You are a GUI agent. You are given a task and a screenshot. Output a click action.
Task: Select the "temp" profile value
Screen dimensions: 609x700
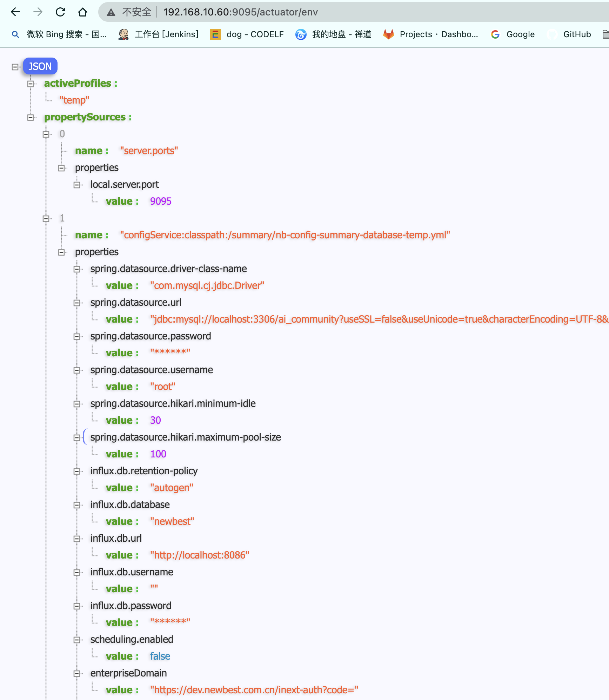74,100
